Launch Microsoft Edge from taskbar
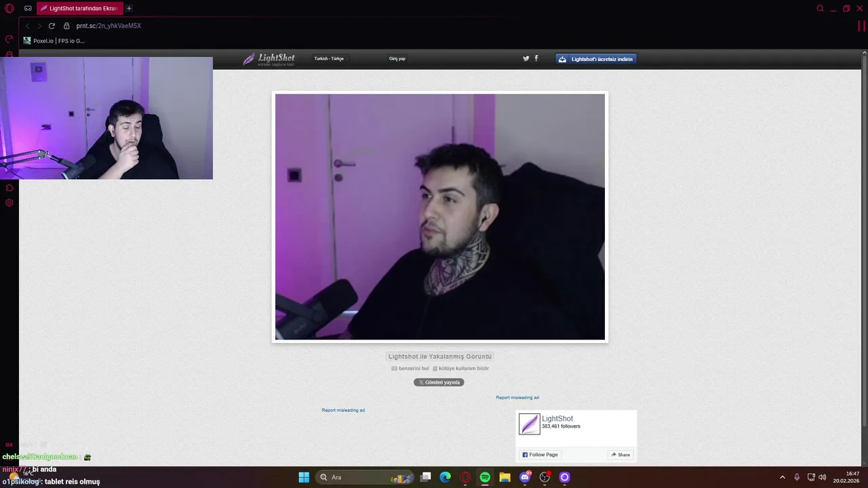This screenshot has height=488, width=868. click(446, 477)
